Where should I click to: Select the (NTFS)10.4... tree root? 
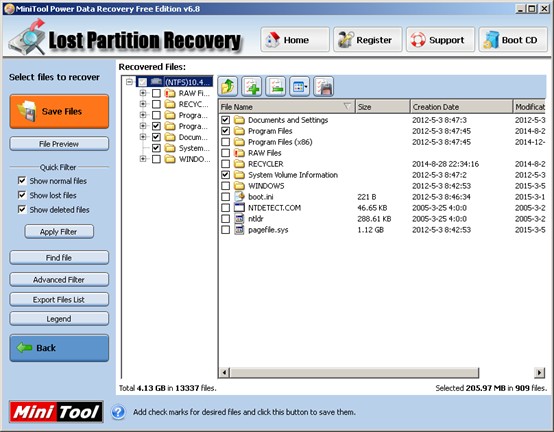[188, 82]
